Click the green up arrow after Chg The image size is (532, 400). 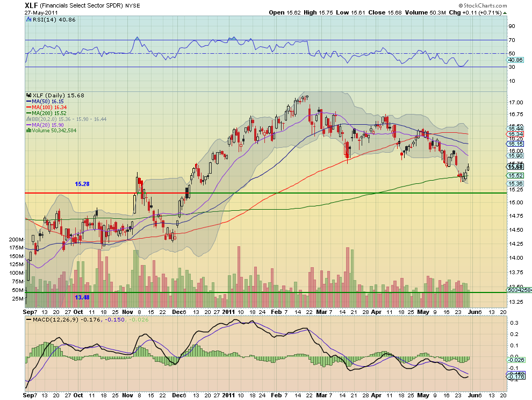coord(505,13)
